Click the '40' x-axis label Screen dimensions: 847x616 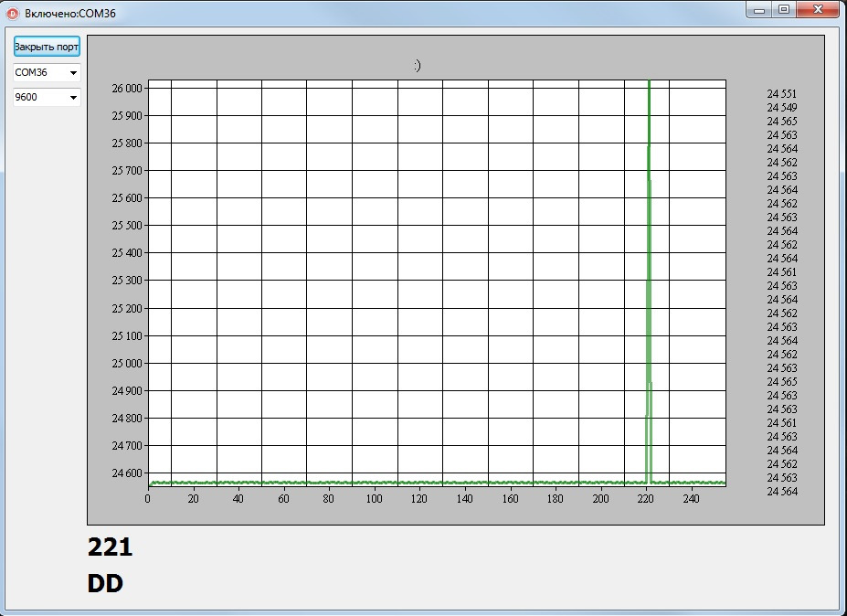238,499
